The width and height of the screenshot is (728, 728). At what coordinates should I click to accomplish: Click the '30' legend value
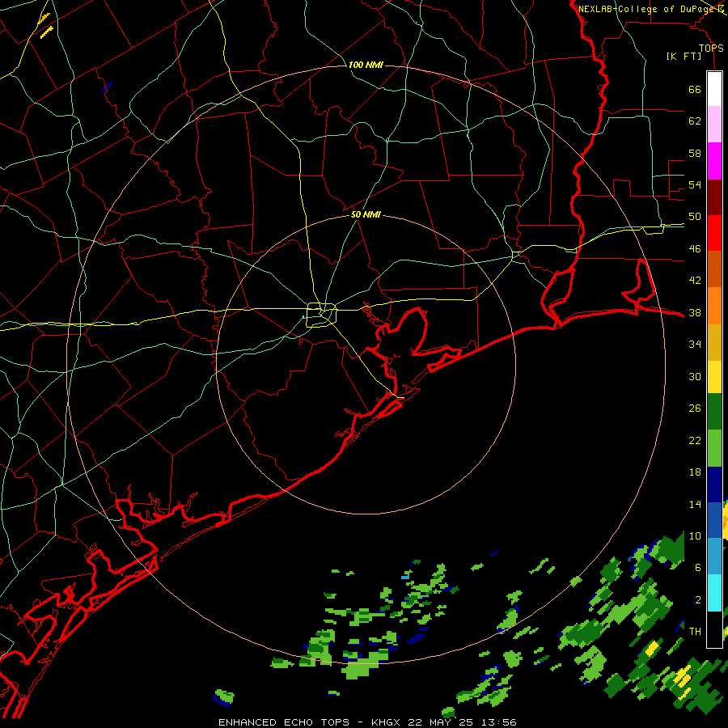point(695,376)
